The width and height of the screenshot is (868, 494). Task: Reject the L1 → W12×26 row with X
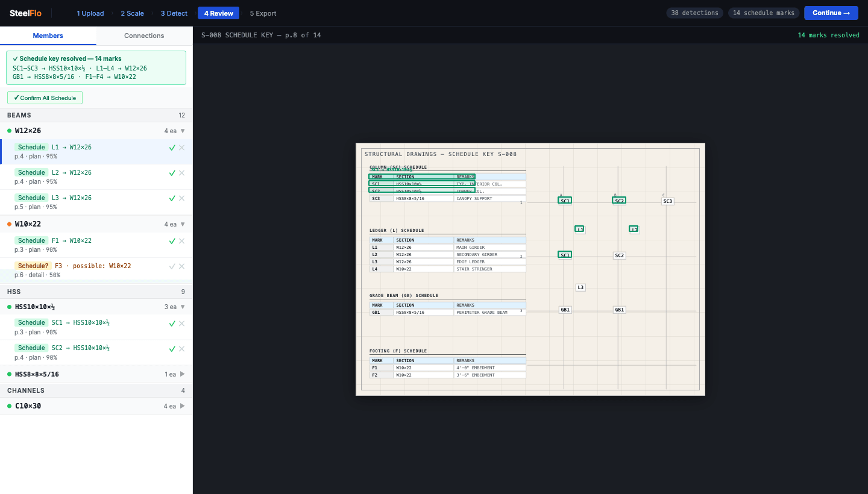182,148
